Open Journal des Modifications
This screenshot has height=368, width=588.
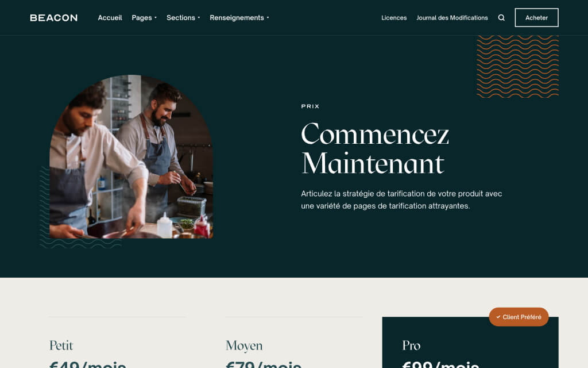click(452, 18)
